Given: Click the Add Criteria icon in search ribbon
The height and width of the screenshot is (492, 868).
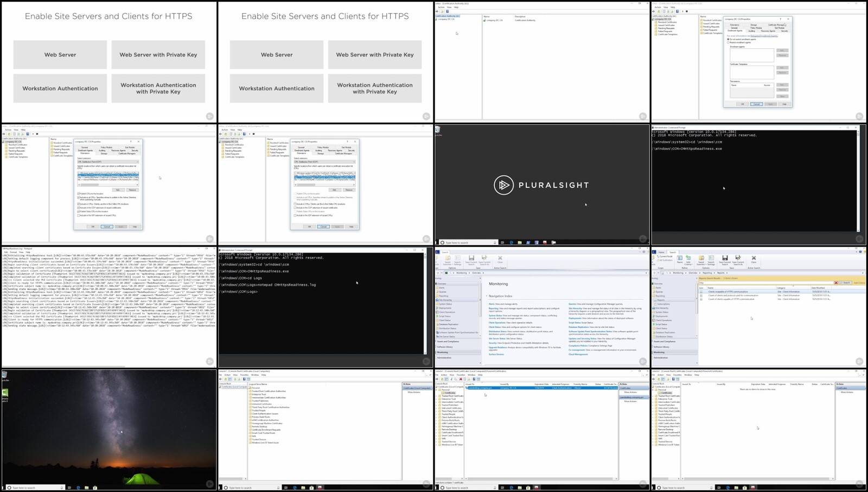Looking at the screenshot, I should (x=688, y=258).
